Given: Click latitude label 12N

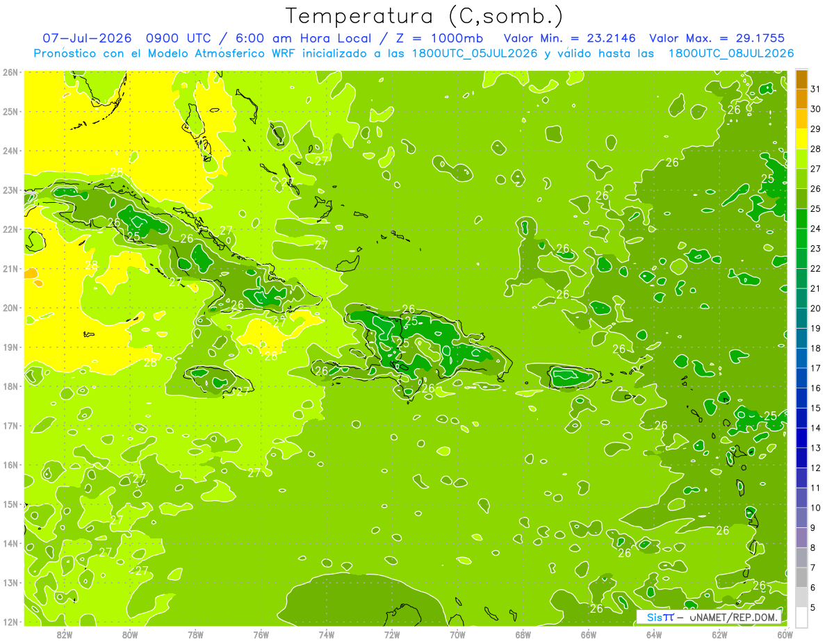Looking at the screenshot, I should click(x=10, y=622).
